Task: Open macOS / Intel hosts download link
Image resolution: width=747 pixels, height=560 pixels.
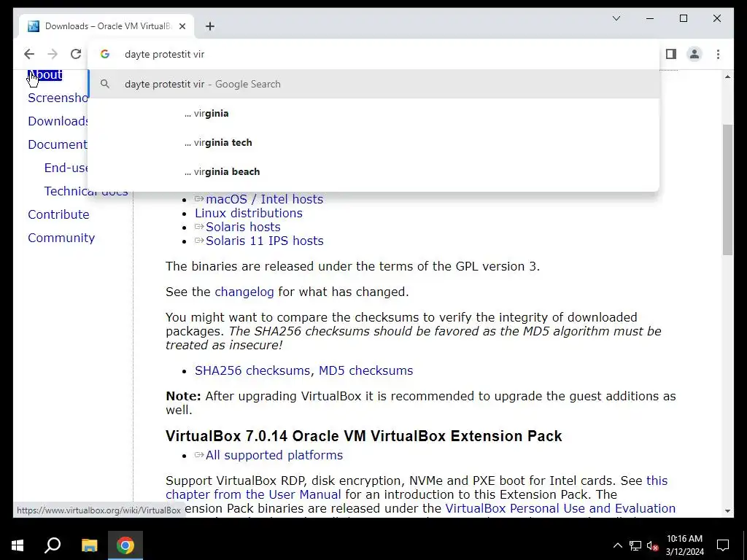Action: click(264, 199)
